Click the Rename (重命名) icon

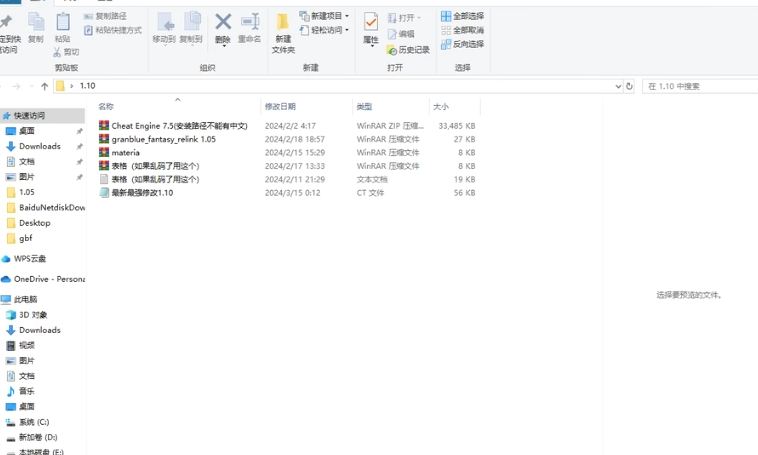[x=250, y=22]
